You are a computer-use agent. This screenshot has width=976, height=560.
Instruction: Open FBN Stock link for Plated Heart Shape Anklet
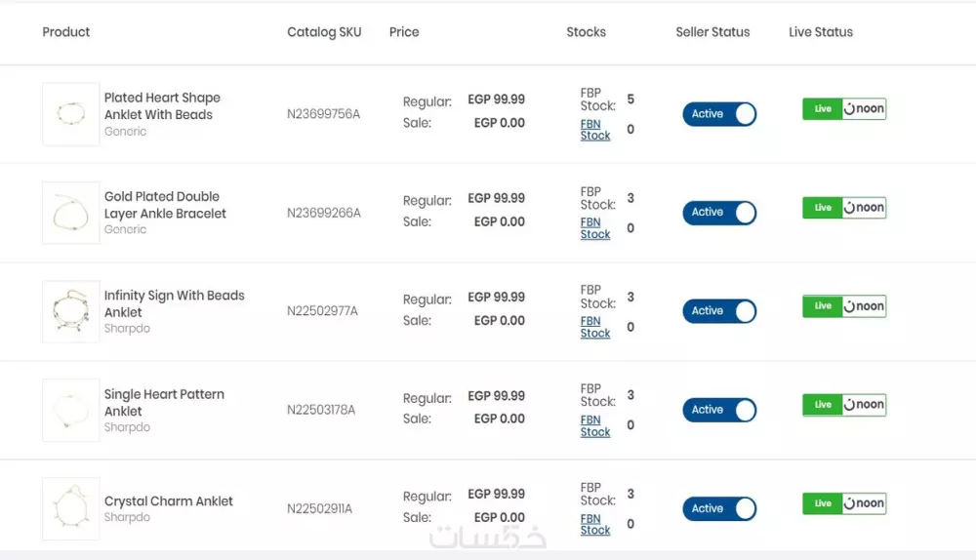click(594, 130)
